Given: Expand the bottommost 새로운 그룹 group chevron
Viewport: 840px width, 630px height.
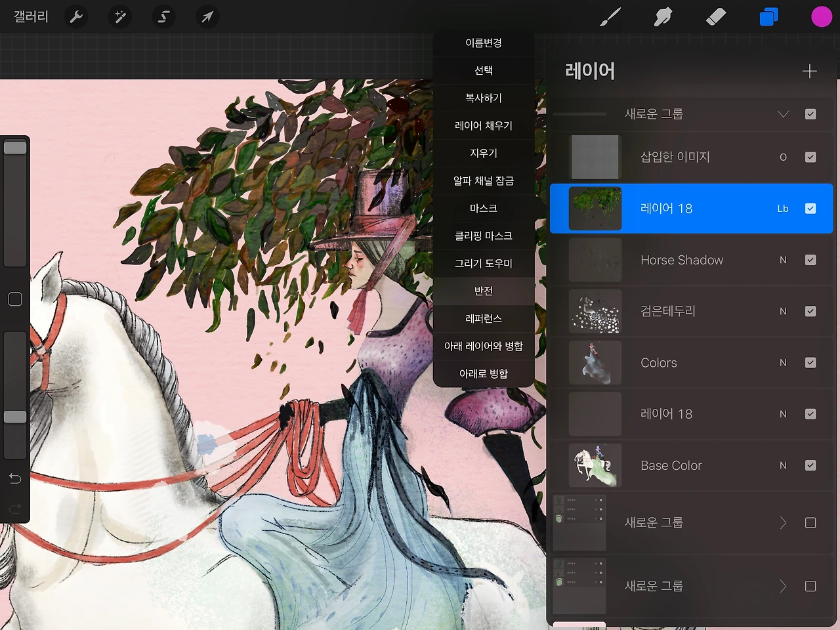Looking at the screenshot, I should [x=783, y=586].
